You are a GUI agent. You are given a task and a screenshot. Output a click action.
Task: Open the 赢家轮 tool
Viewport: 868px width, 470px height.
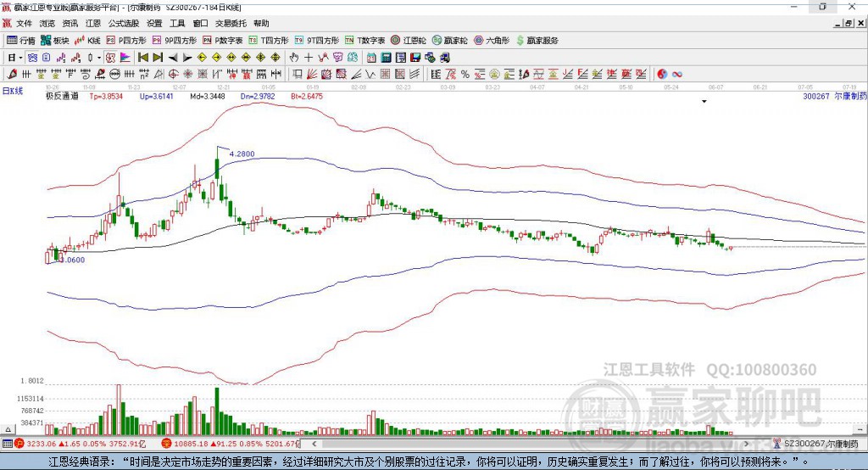click(x=450, y=41)
